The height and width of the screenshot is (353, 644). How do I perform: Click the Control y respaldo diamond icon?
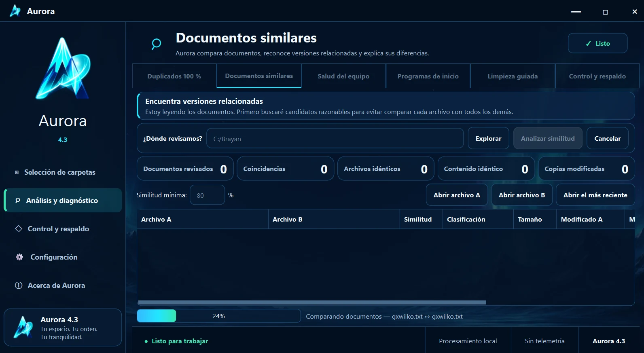point(19,228)
